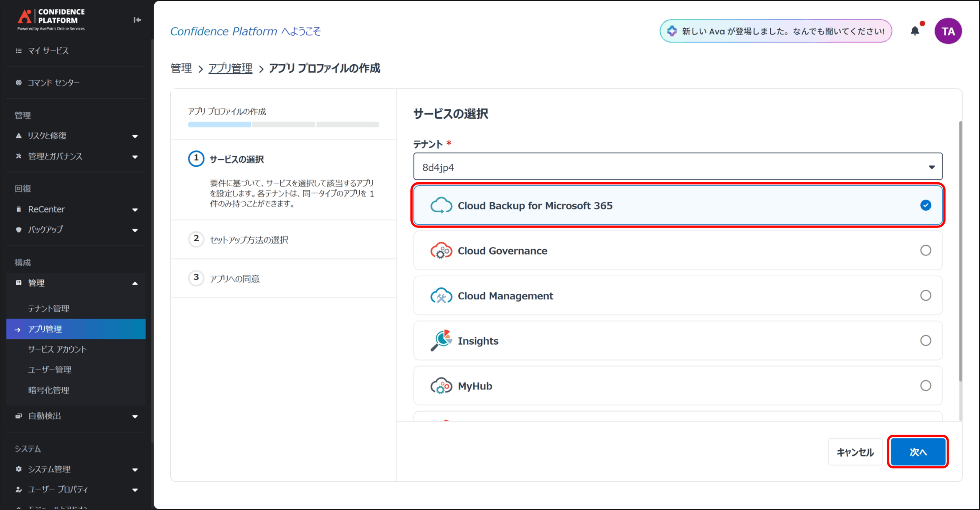980x510 pixels.
Task: Select the MyHub radio button
Action: pyautogui.click(x=925, y=386)
